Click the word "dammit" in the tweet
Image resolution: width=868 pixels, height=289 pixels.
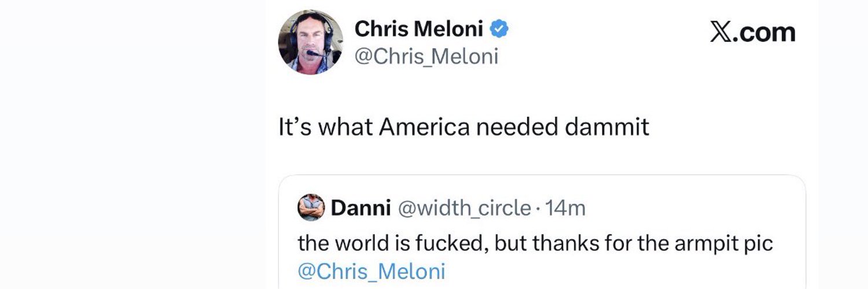point(607,127)
